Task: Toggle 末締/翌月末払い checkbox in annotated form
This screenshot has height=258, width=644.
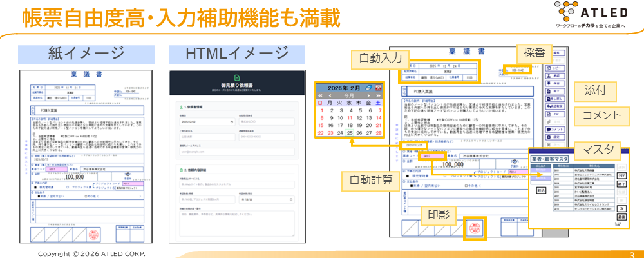Action: click(x=412, y=186)
